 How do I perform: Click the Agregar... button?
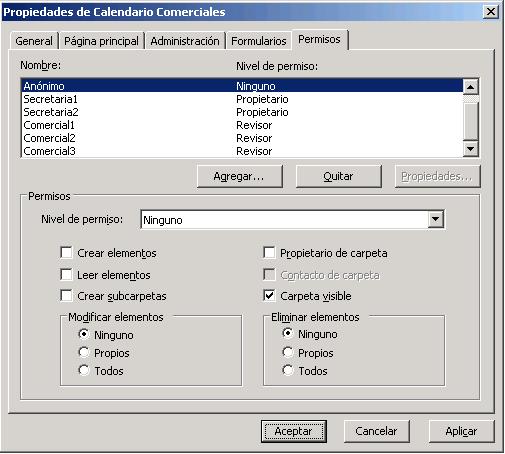[239, 176]
